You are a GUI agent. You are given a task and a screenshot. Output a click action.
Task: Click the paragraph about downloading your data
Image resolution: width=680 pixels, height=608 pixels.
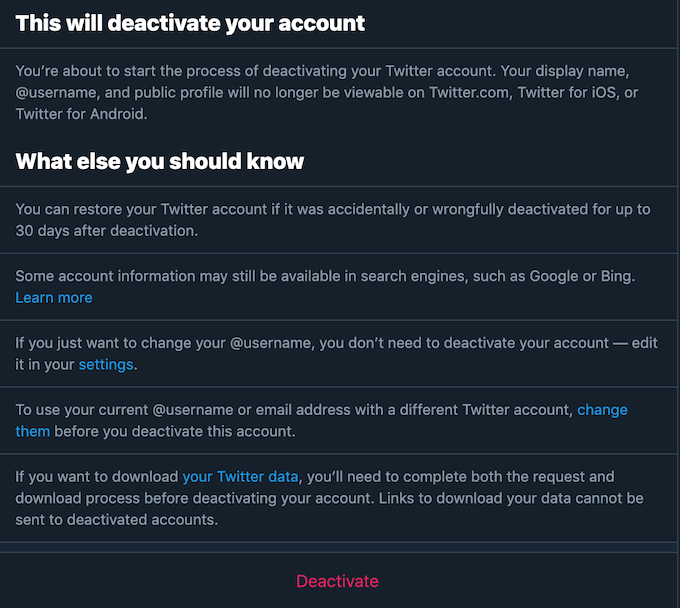330,498
